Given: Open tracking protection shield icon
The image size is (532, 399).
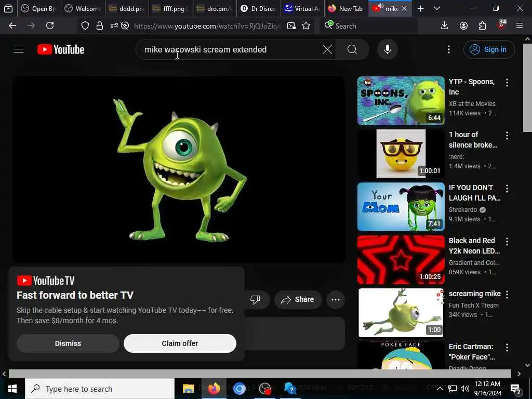Looking at the screenshot, I should 85,26.
